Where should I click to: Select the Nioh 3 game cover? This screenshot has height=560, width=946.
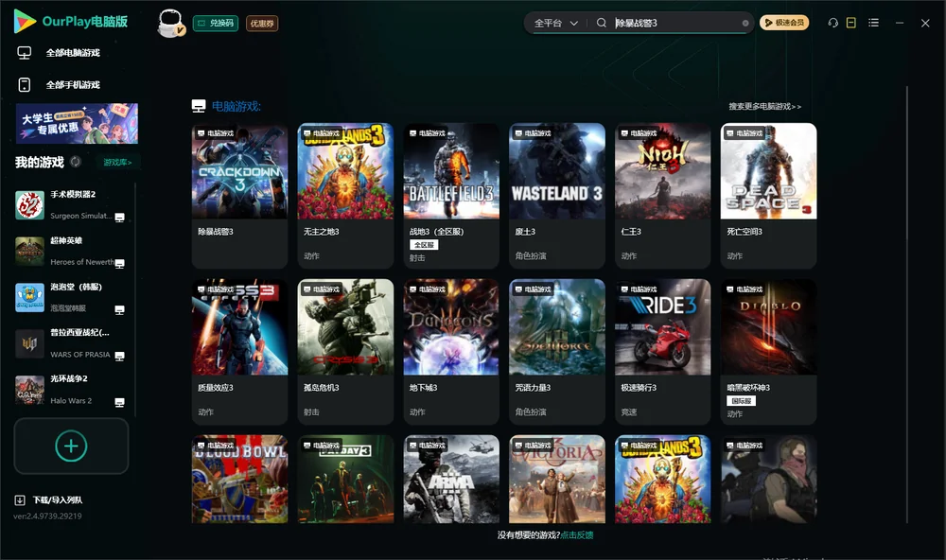click(662, 171)
